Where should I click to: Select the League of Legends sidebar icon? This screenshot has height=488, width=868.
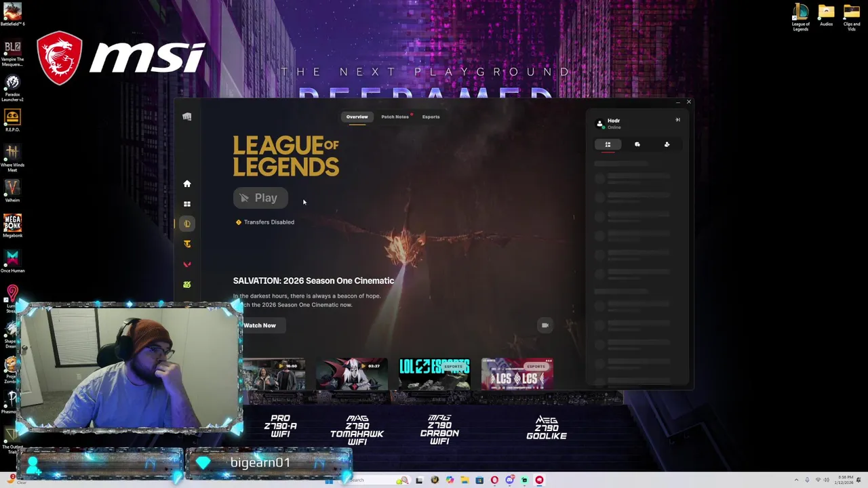point(187,224)
